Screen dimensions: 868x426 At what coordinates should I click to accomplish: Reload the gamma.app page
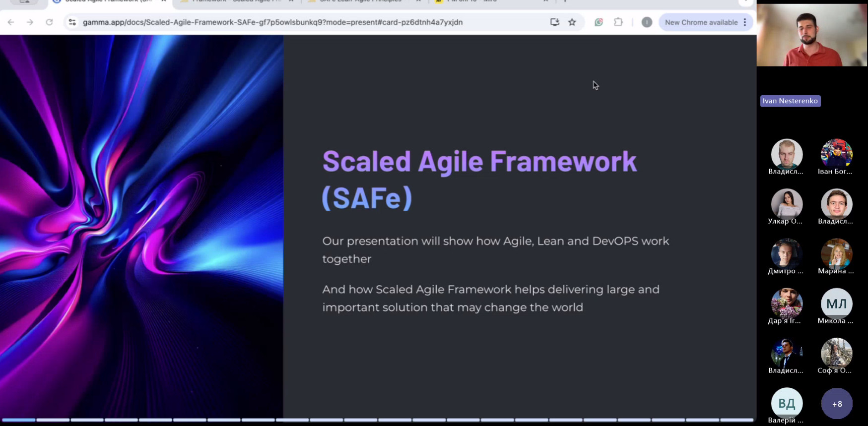(49, 22)
